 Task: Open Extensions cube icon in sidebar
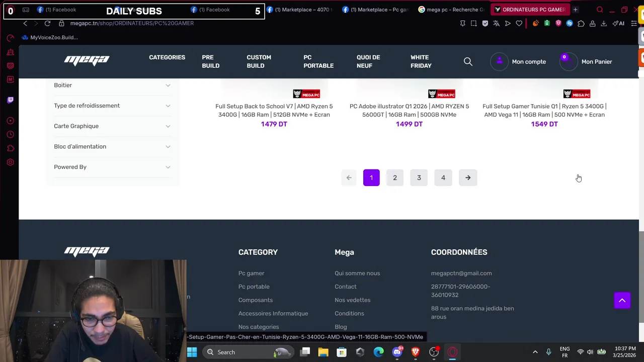pyautogui.click(x=10, y=148)
